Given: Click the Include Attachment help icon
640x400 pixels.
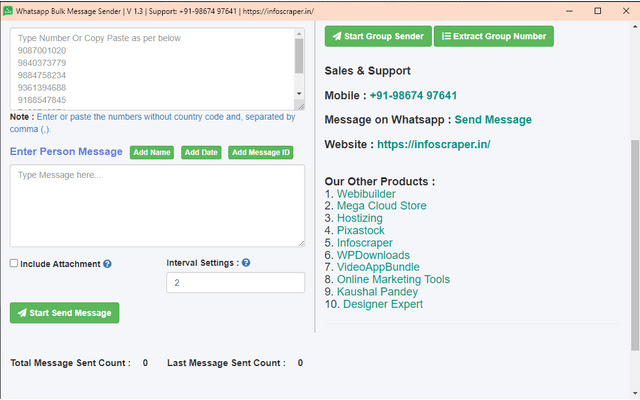Looking at the screenshot, I should coord(107,264).
